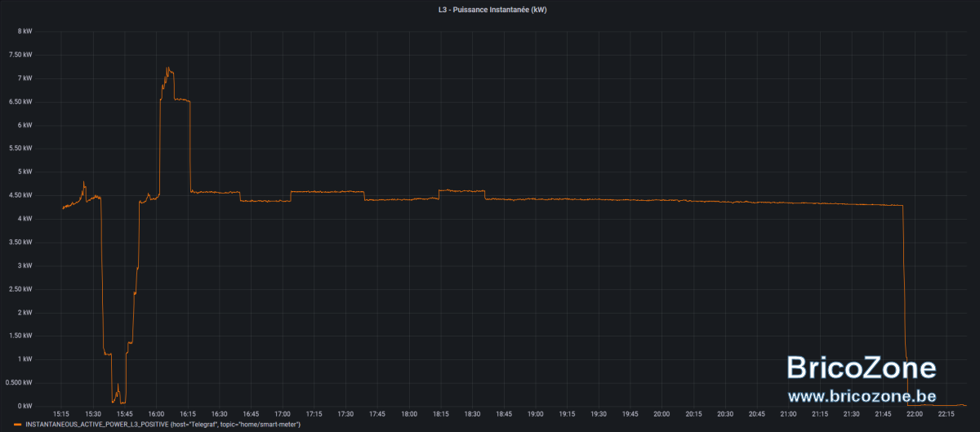Image resolution: width=980 pixels, height=432 pixels.
Task: Click the 15:15 time axis label
Action: 62,414
